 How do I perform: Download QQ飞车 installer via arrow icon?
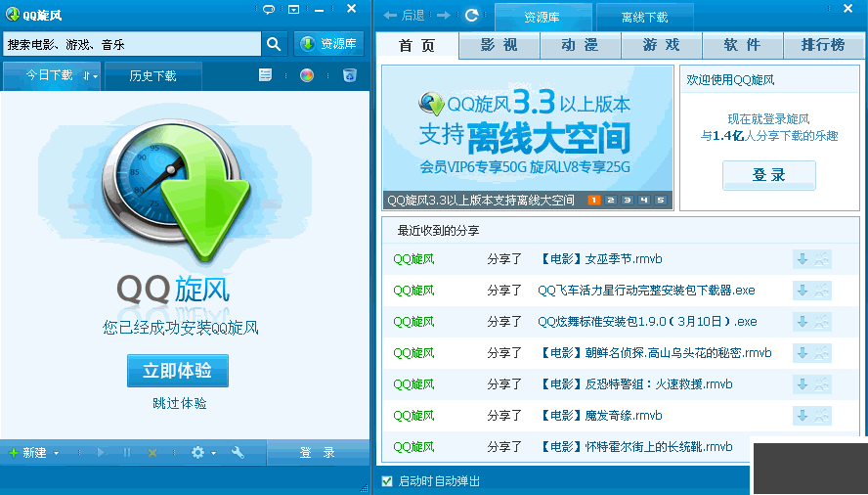[x=803, y=291]
